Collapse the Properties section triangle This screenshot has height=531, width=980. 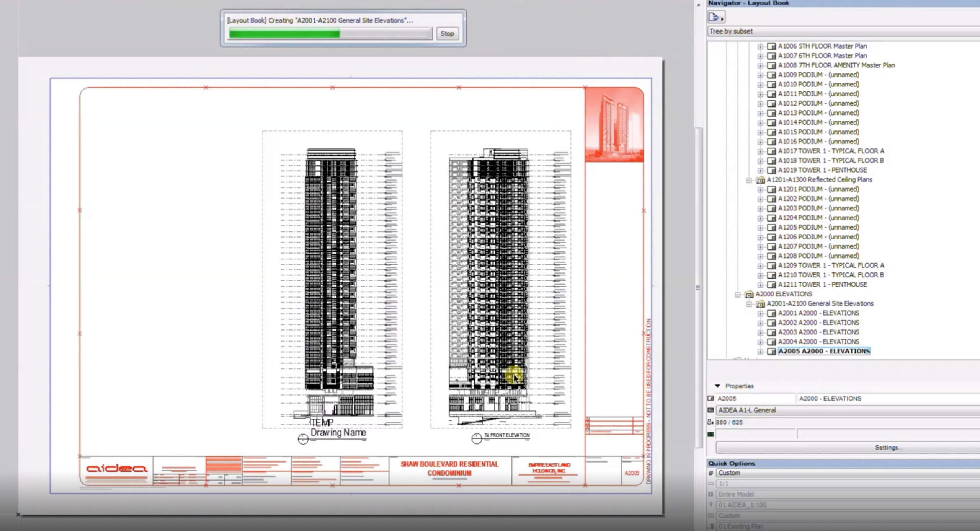717,386
